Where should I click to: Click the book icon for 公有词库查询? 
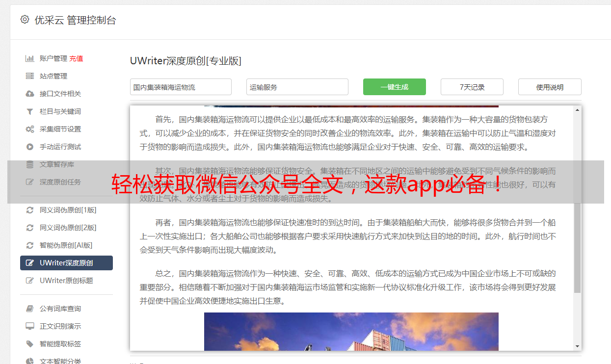coord(30,309)
